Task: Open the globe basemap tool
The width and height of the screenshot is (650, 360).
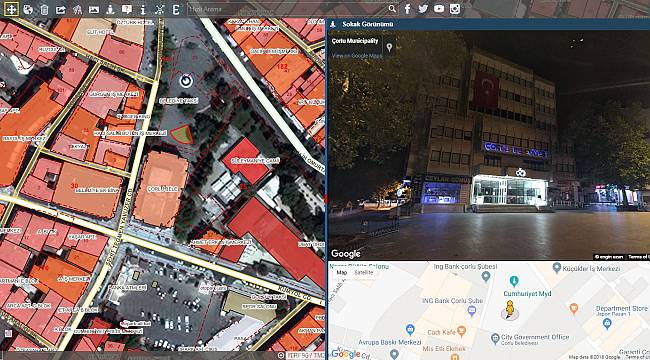Action: (28, 9)
